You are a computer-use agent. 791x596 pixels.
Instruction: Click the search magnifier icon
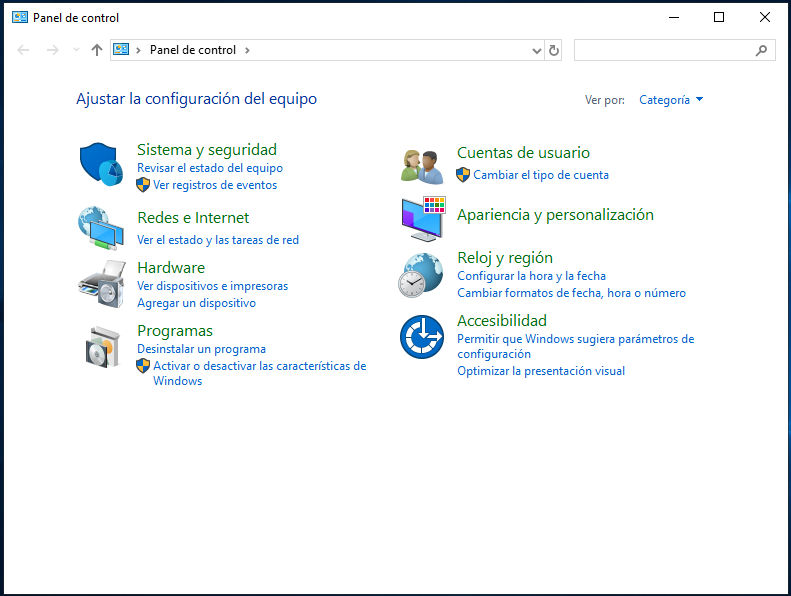(x=761, y=50)
